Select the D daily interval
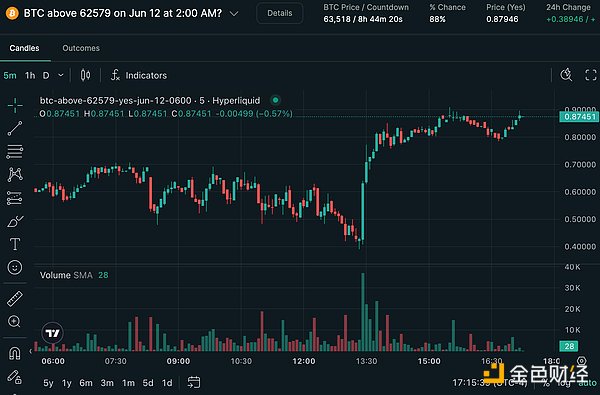Screen dimensions: 600x395 [46, 75]
